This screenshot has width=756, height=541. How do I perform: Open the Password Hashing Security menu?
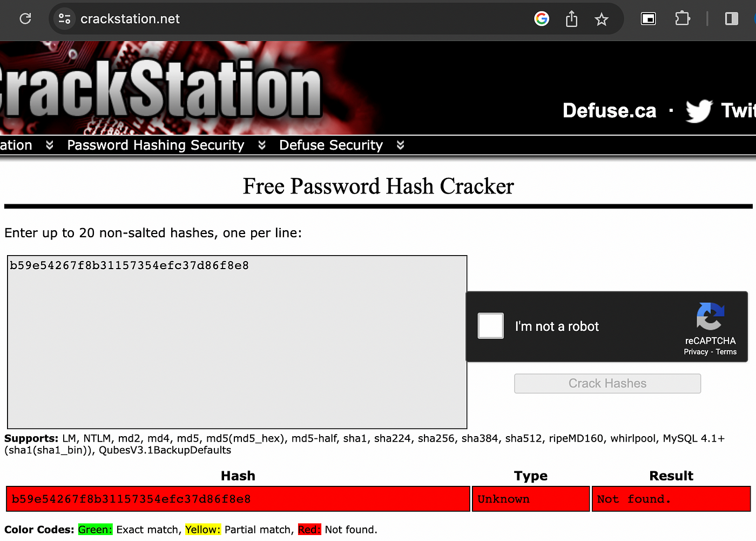[156, 145]
